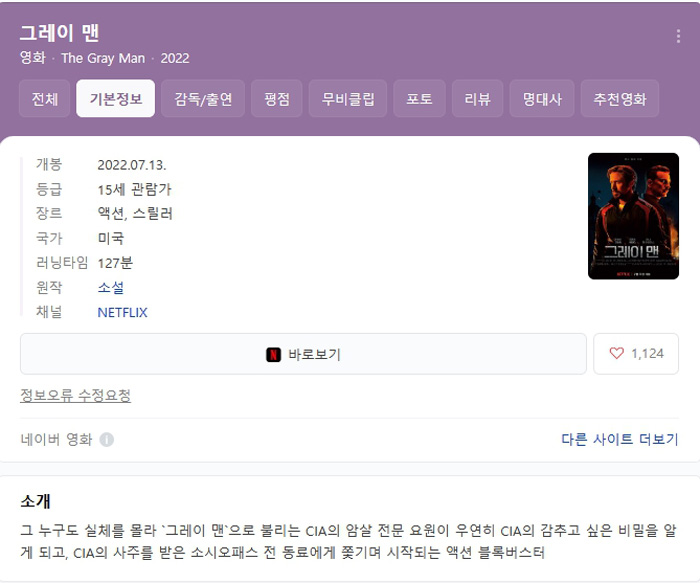Open the 무비클립 tab
700x583 pixels.
coord(348,99)
